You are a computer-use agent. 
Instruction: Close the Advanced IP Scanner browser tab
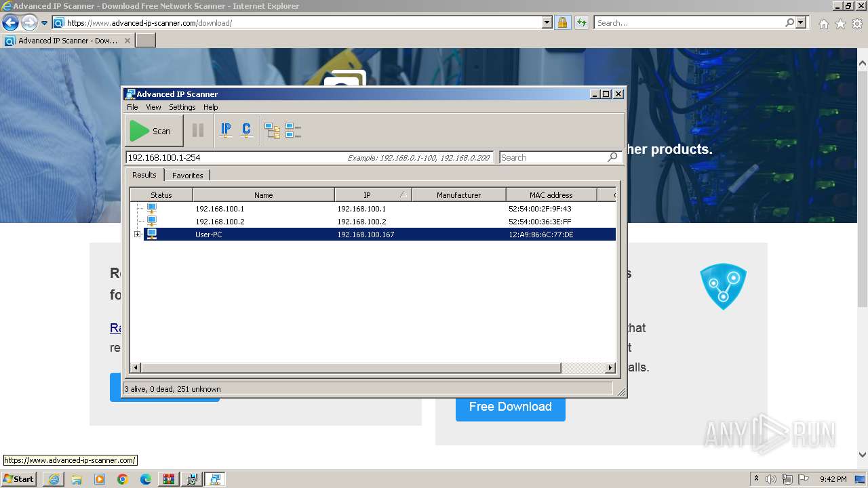(x=127, y=41)
